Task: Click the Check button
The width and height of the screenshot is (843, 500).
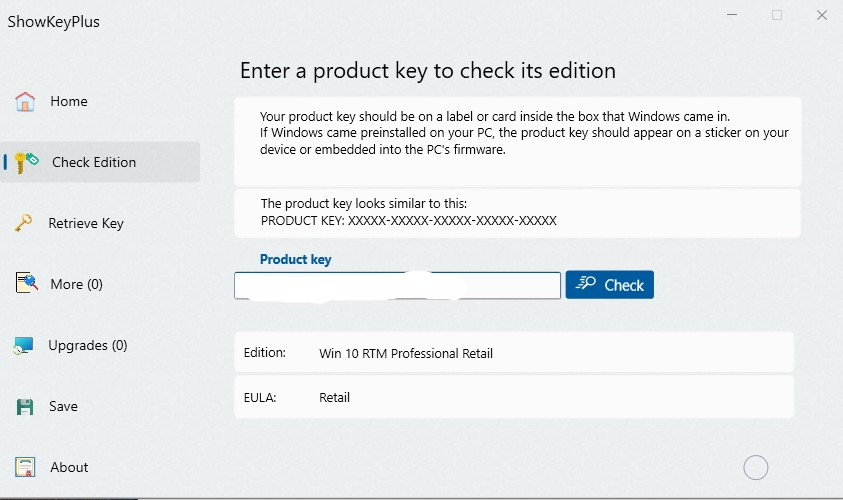Action: tap(610, 284)
